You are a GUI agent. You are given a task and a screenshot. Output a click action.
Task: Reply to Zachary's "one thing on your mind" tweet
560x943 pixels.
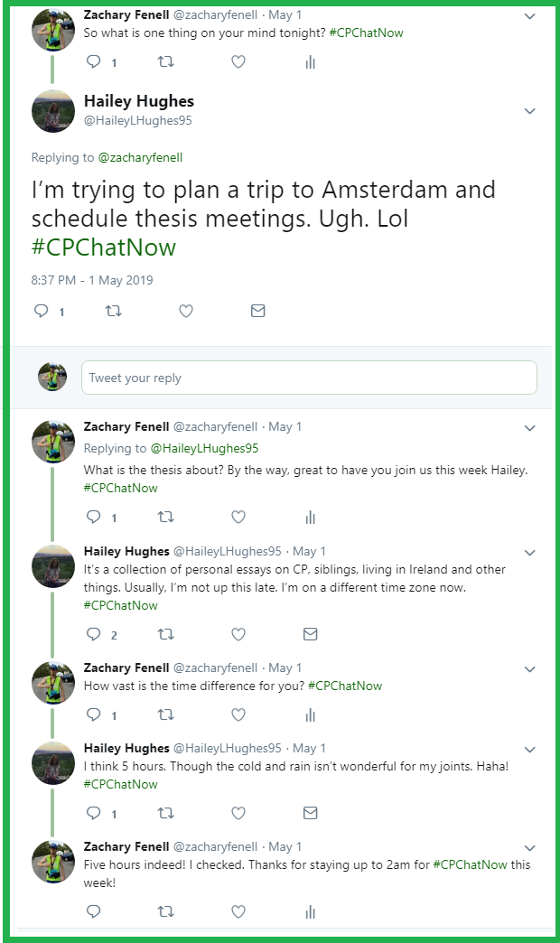93,62
